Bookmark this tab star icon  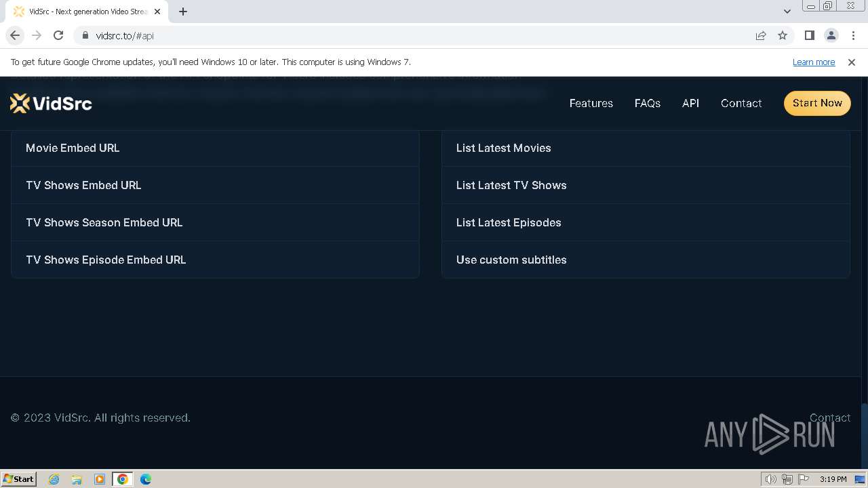pos(783,35)
